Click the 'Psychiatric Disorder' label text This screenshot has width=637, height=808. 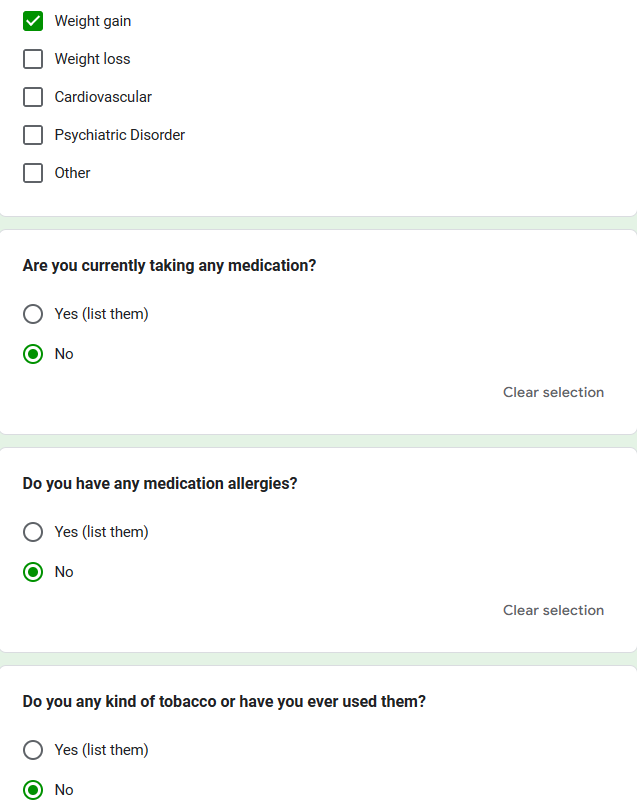coord(120,135)
